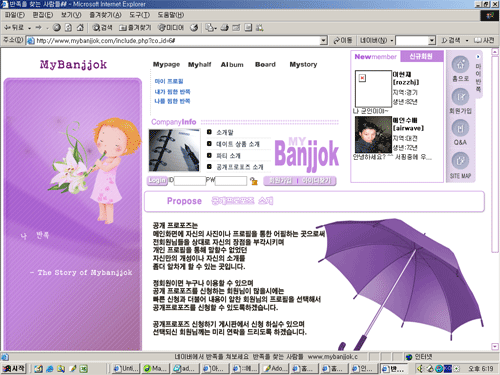The width and height of the screenshot is (500, 375).
Task: Click the purple Login button
Action: pyautogui.click(x=157, y=180)
